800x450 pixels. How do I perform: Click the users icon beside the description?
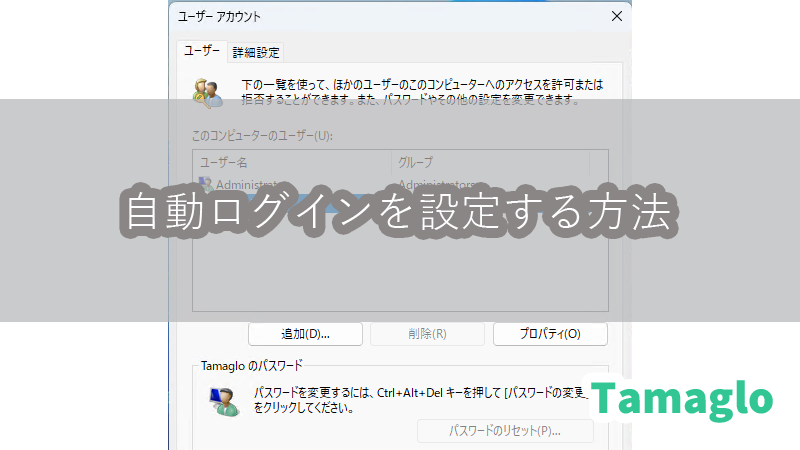(208, 90)
